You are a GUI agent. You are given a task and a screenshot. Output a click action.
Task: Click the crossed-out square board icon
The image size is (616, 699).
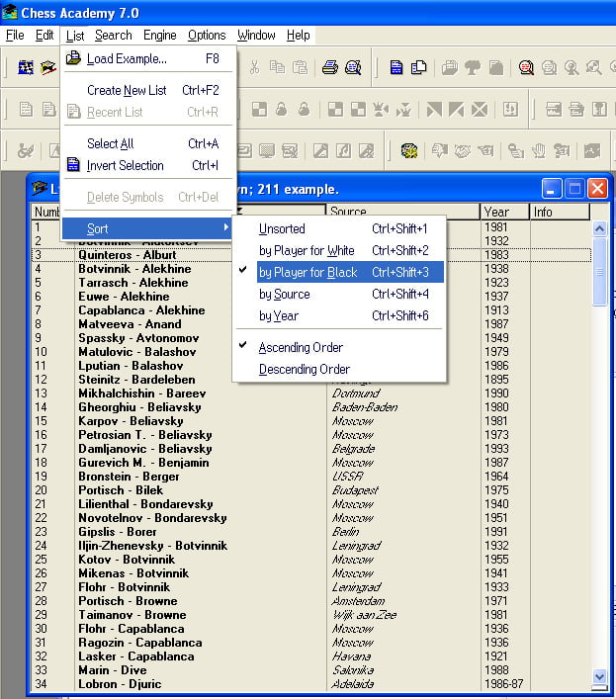tap(480, 109)
